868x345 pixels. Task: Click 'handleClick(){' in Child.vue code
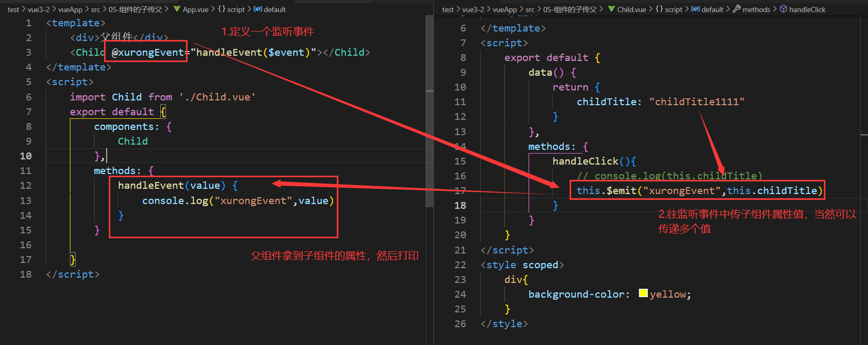point(594,161)
